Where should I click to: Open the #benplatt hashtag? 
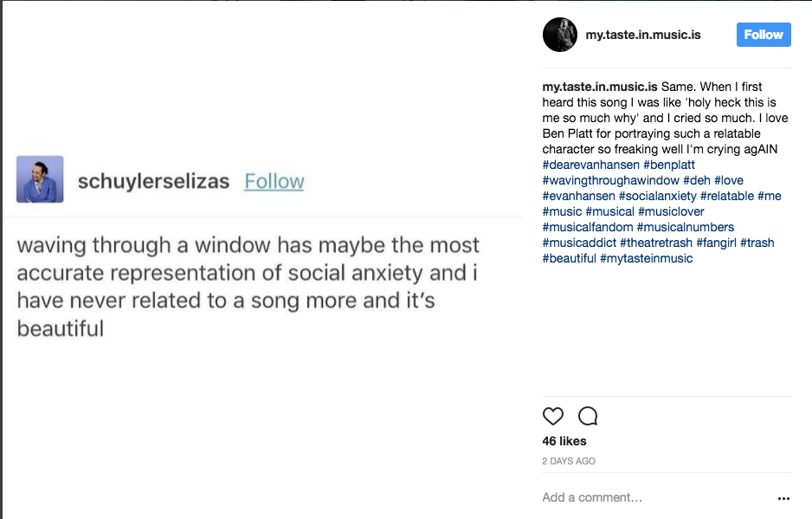[669, 165]
